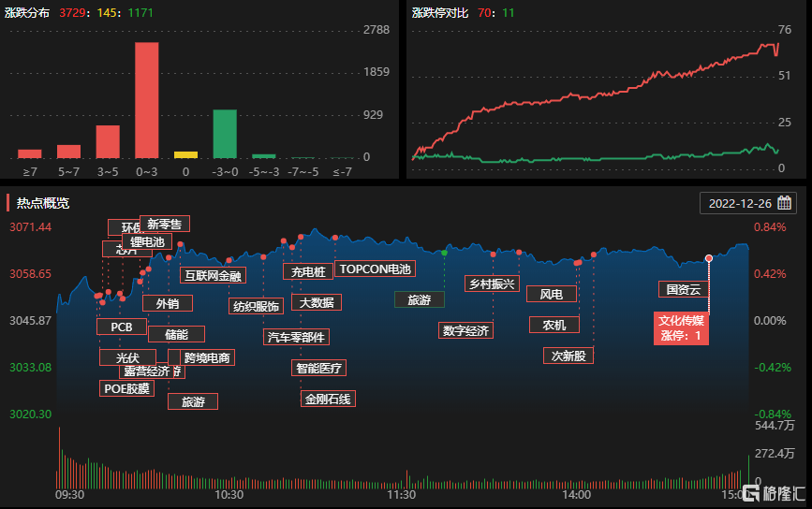Screen dimensions: 812x509
Task: Click the 大数据 hotspot tag
Action: click(x=317, y=302)
